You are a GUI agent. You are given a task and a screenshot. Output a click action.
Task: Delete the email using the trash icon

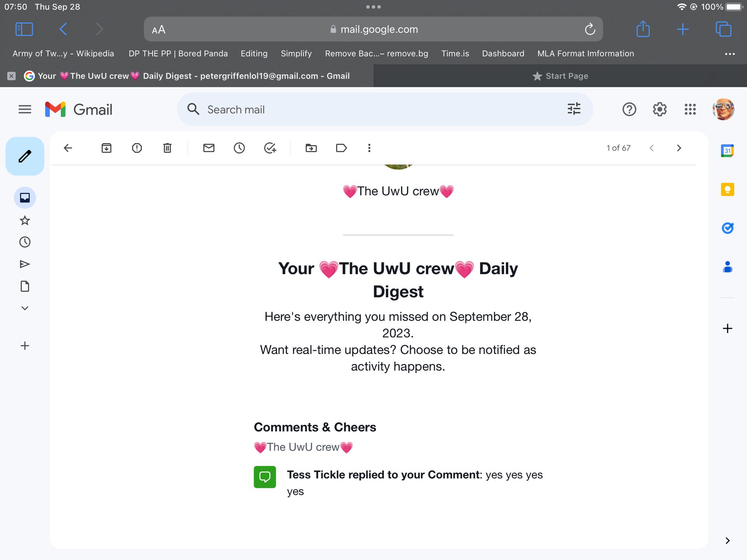167,148
